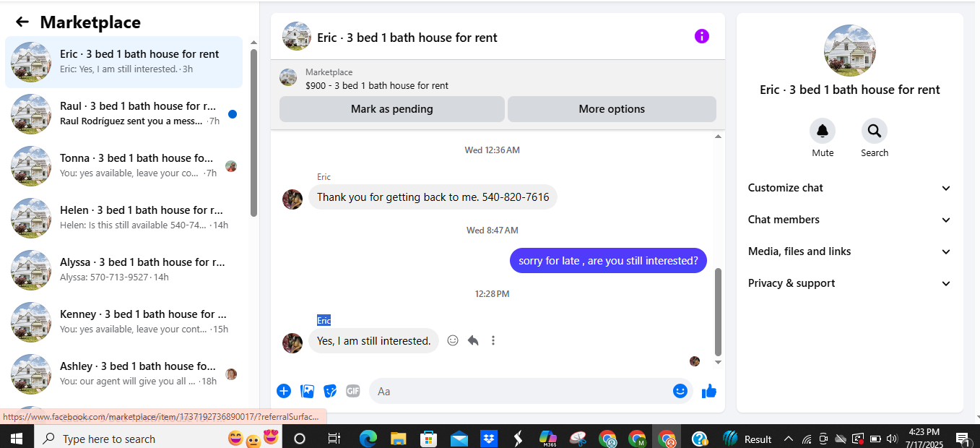Open the GIF picker

coord(352,391)
